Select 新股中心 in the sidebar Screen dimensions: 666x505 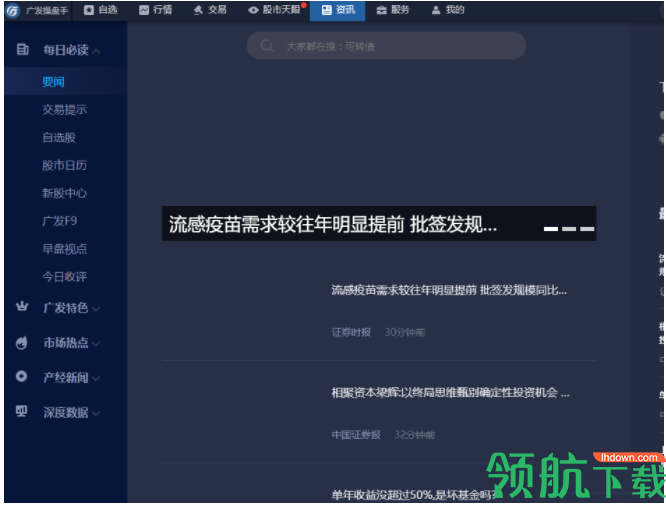coord(65,193)
